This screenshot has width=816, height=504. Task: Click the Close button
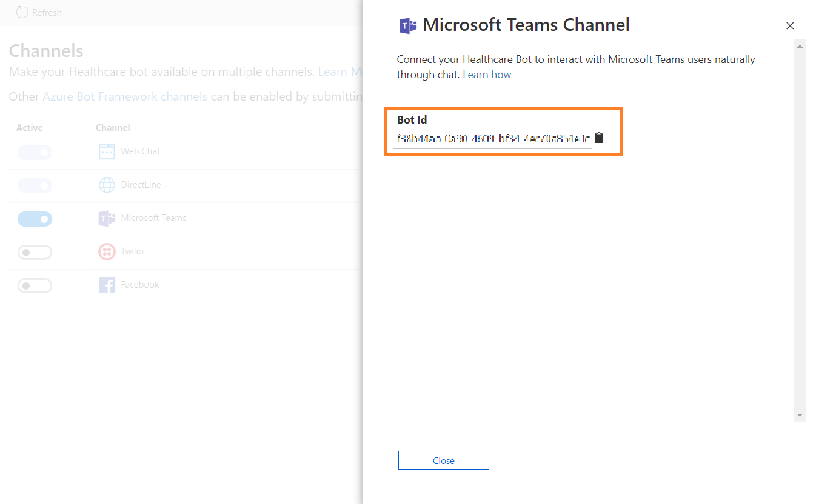(444, 460)
